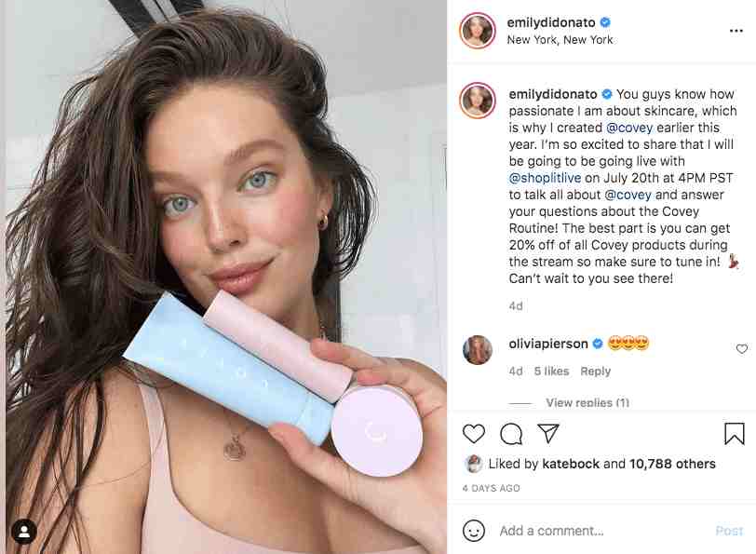Like oliviapierson's comment heart
Viewport: 756px width, 554px height.
click(x=741, y=348)
